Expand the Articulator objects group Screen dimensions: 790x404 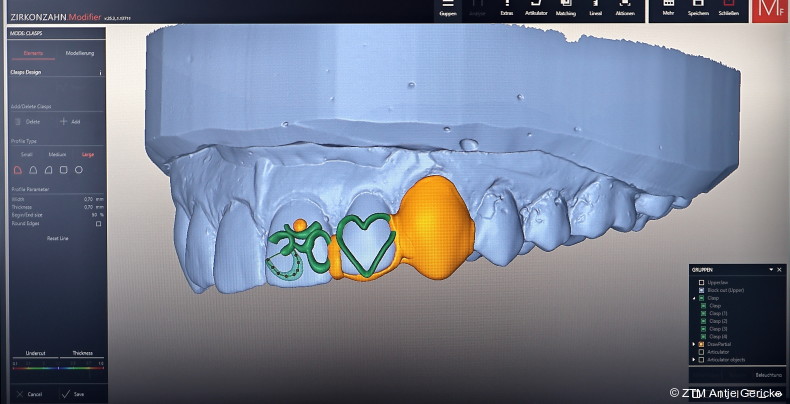pos(694,359)
